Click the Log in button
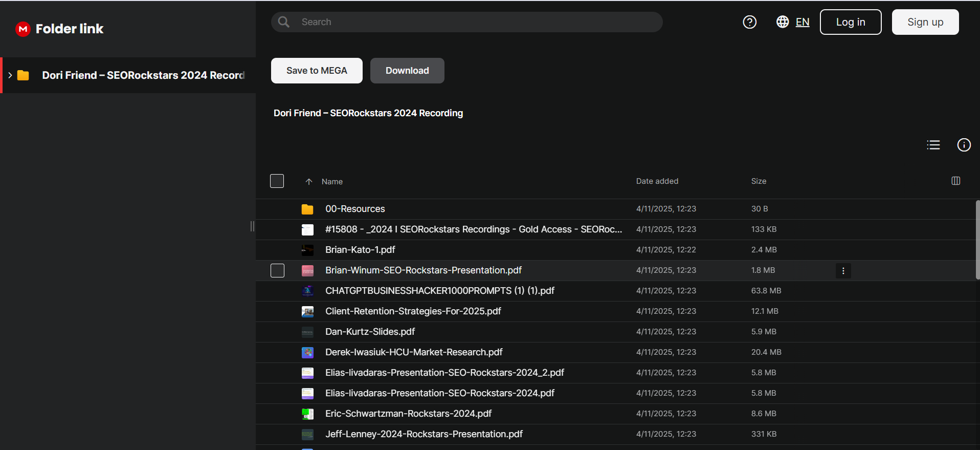980x450 pixels. pyautogui.click(x=851, y=22)
